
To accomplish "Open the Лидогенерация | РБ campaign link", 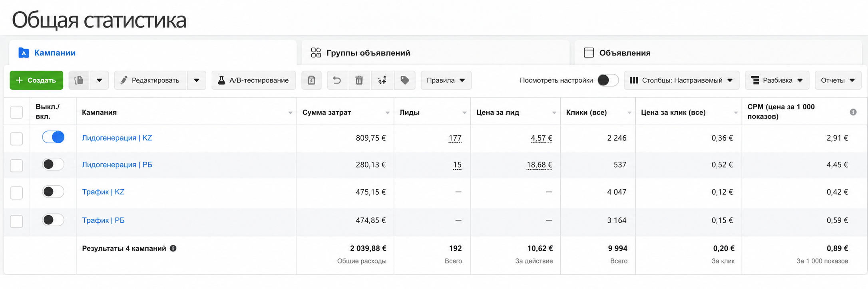I will [x=117, y=164].
